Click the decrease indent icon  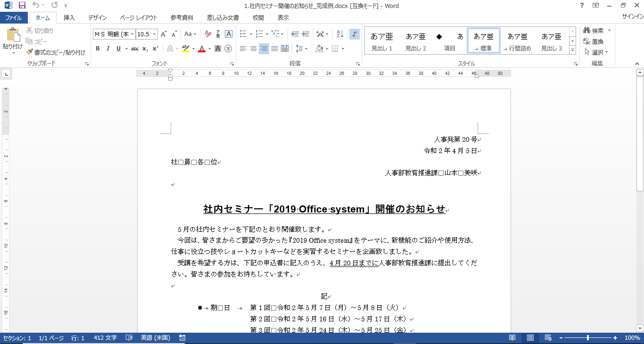(x=295, y=34)
